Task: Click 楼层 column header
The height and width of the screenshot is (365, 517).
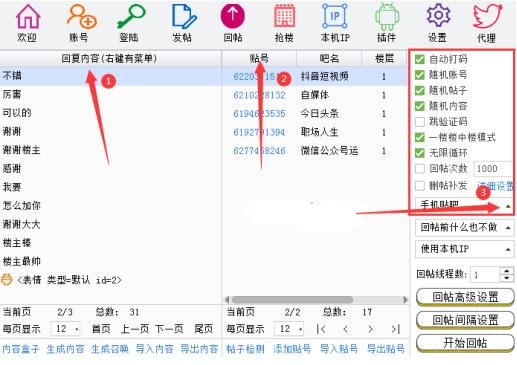Action: click(x=384, y=59)
